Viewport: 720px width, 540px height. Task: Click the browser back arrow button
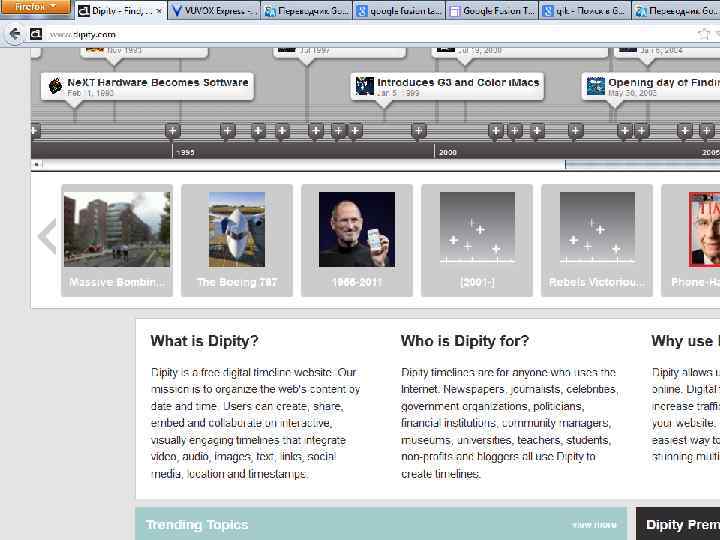click(14, 34)
